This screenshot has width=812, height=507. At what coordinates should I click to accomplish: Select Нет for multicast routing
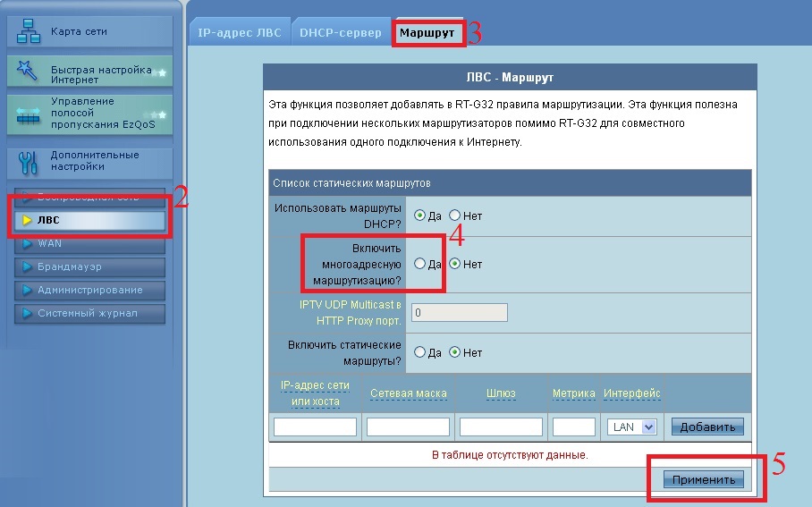[454, 264]
